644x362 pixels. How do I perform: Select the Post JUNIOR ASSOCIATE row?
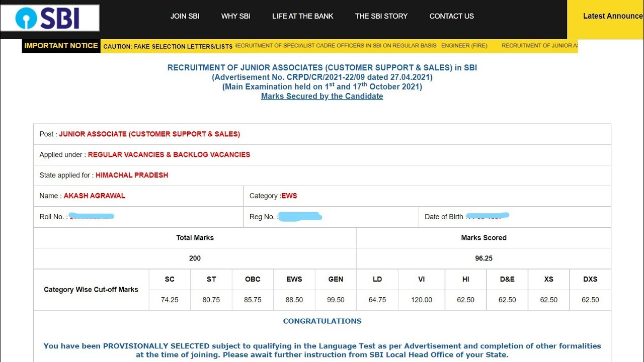(x=322, y=134)
